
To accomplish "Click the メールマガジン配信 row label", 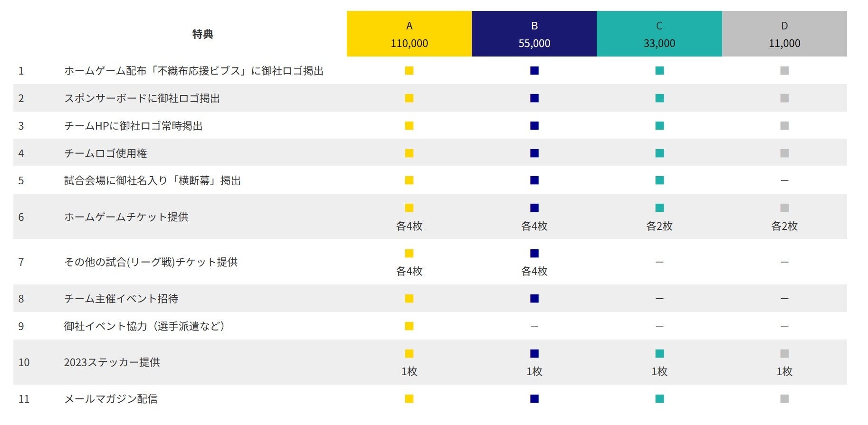I will click(111, 399).
